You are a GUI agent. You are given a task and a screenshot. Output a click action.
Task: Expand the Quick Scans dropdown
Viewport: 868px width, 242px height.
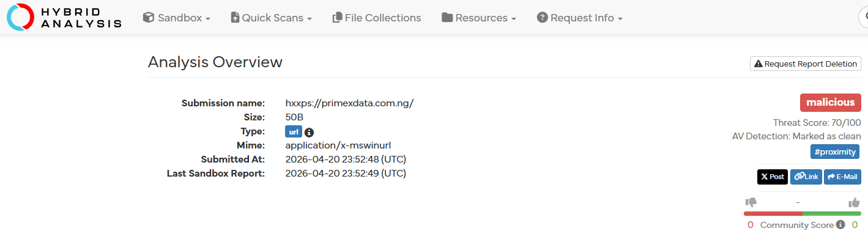[271, 18]
